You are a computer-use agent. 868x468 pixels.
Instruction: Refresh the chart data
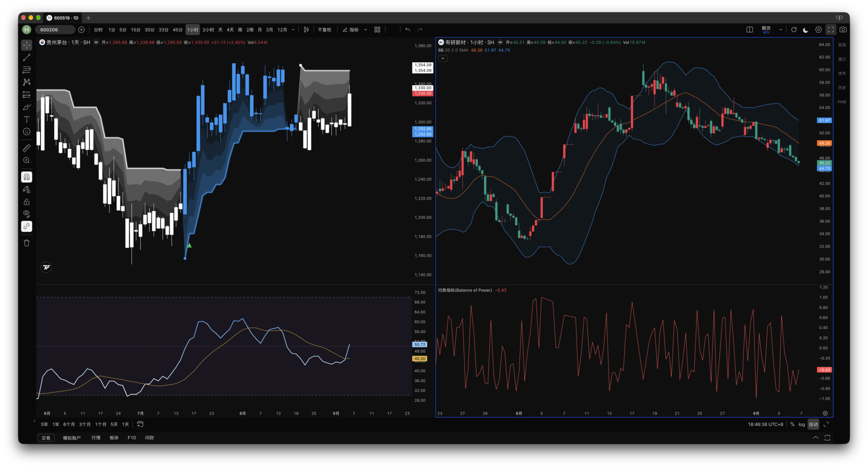pos(794,30)
